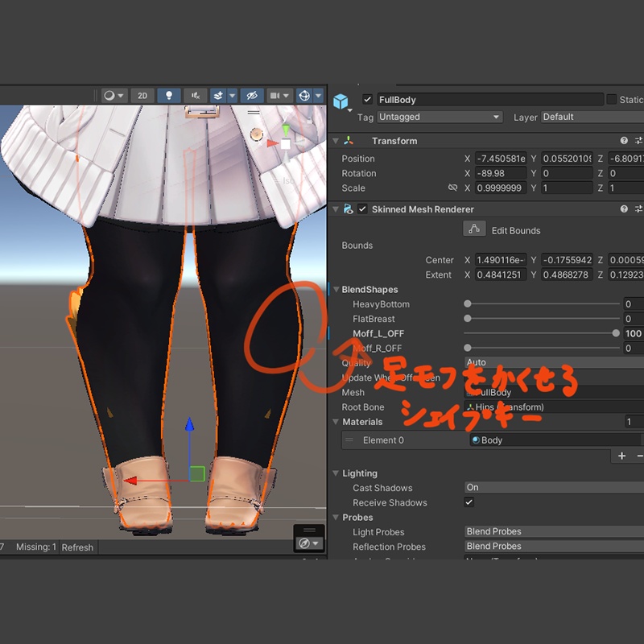Open camera settings dropdown arrow

point(287,96)
